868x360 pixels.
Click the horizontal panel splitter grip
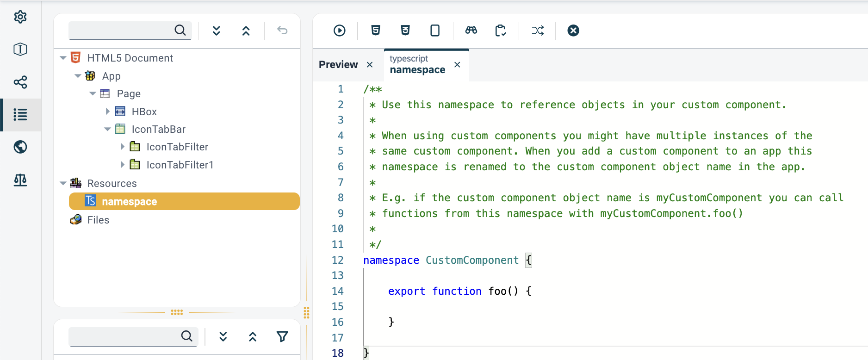177,313
